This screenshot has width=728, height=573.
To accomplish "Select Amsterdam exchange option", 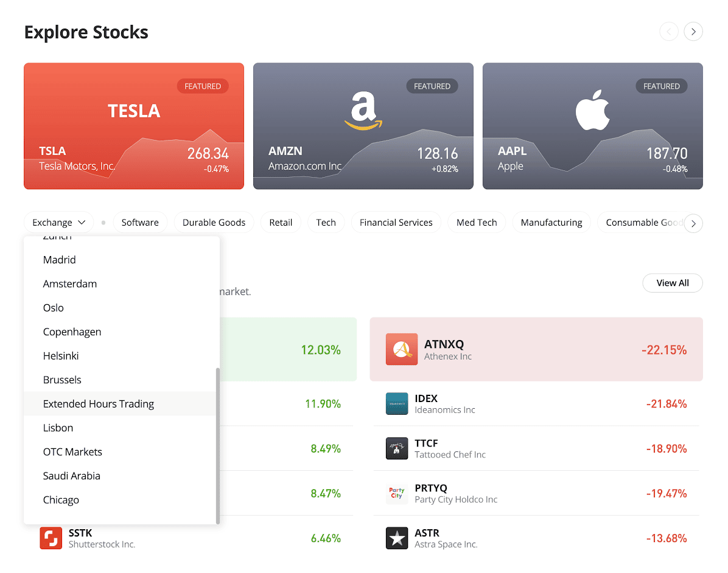I will click(x=70, y=284).
